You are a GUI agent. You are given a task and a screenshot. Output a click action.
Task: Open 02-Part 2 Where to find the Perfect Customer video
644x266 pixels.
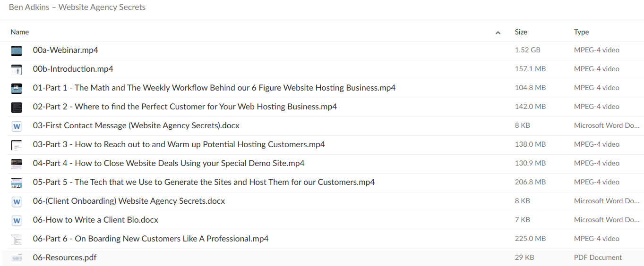(185, 107)
